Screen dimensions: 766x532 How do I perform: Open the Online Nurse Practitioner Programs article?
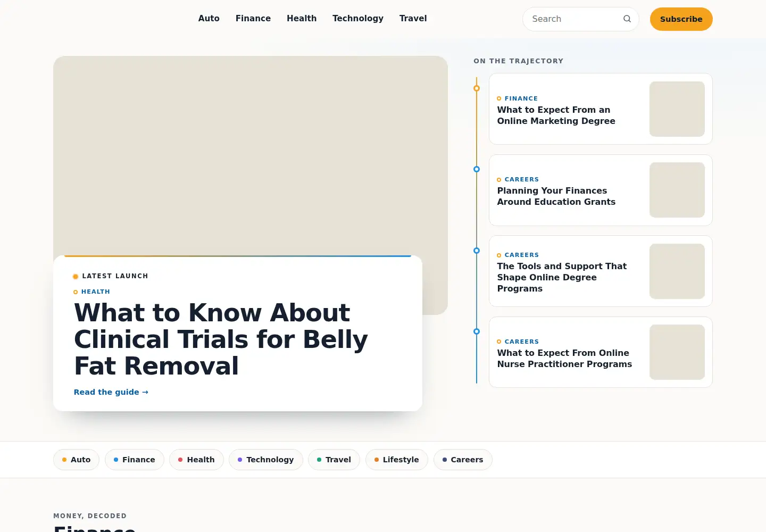[565, 359]
